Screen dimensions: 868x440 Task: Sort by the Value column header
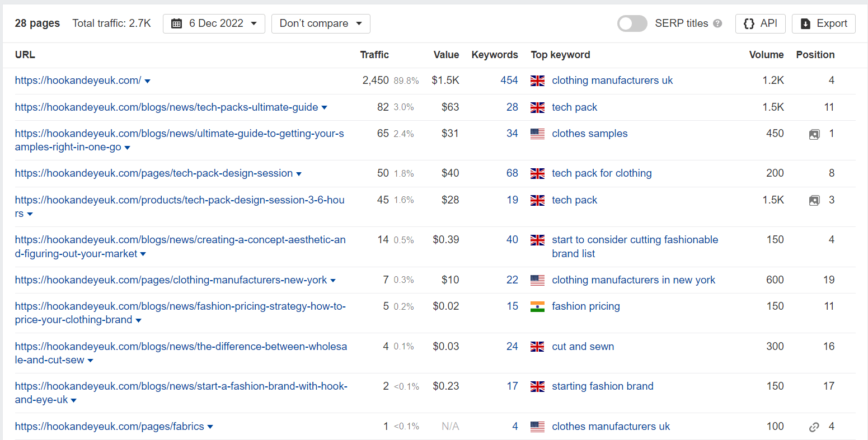[x=446, y=55]
